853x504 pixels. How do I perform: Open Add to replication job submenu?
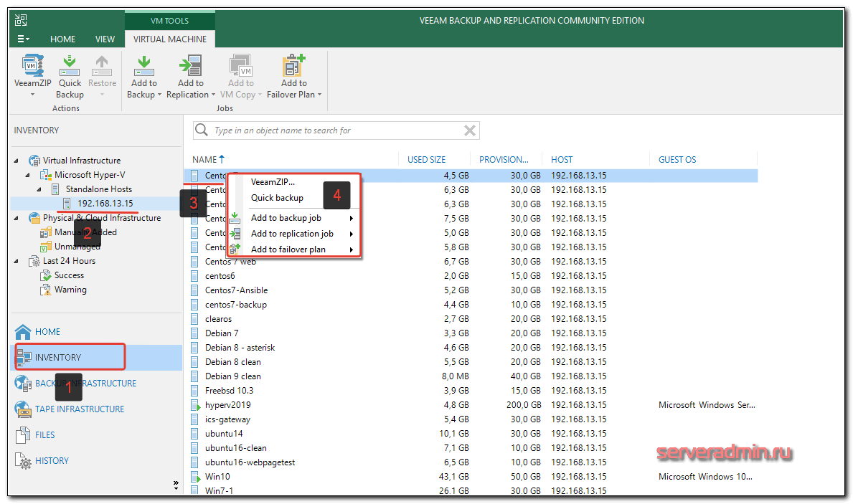coord(292,234)
